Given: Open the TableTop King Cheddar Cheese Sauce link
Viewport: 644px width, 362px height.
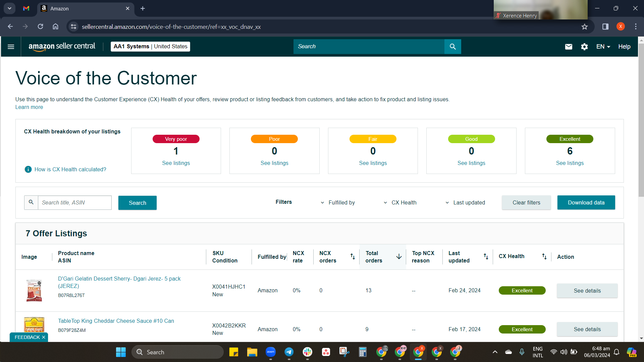Looking at the screenshot, I should 116,321.
